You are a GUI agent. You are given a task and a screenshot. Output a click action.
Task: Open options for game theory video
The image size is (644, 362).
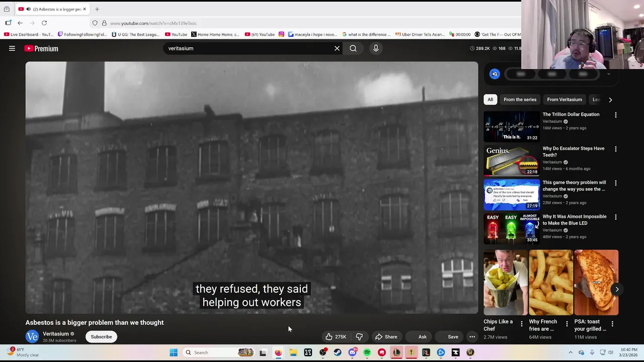[615, 184]
